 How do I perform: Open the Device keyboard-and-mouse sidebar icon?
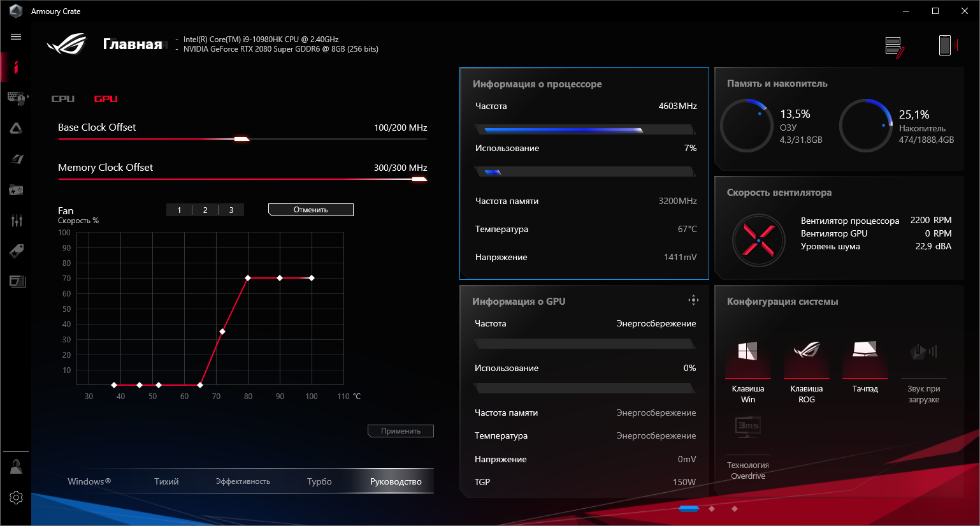[x=17, y=98]
